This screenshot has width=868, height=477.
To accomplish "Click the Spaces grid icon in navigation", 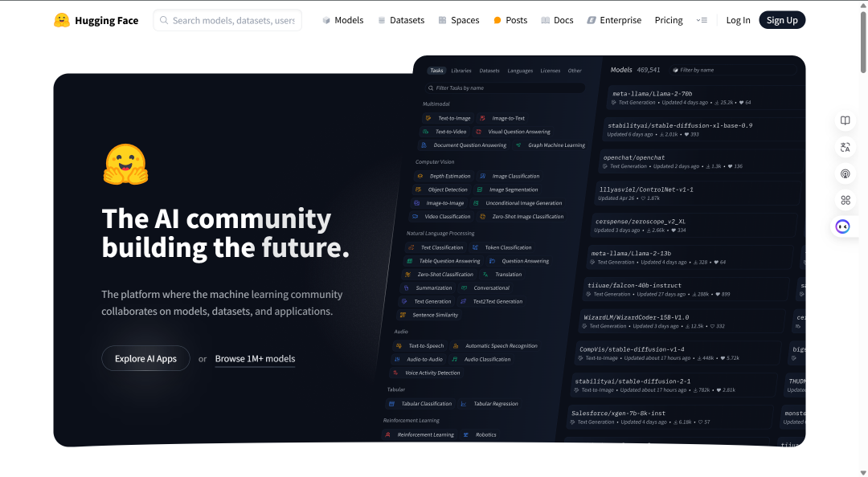I will tap(442, 20).
